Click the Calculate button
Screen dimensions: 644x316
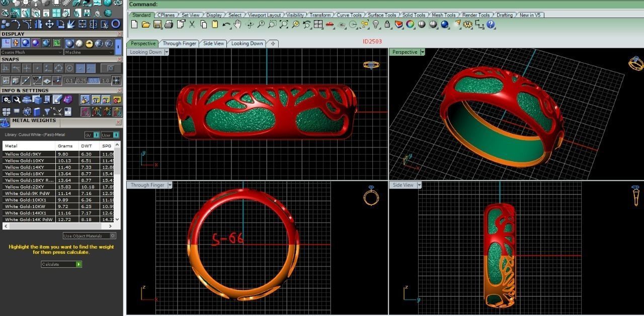(61, 264)
